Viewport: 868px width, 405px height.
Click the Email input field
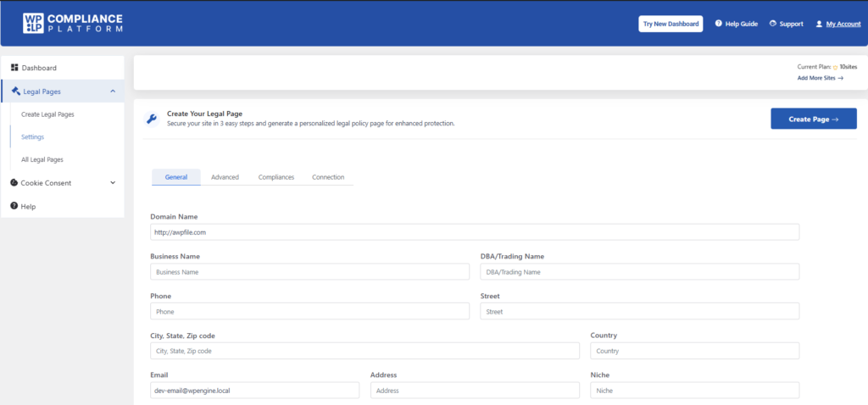coord(254,390)
